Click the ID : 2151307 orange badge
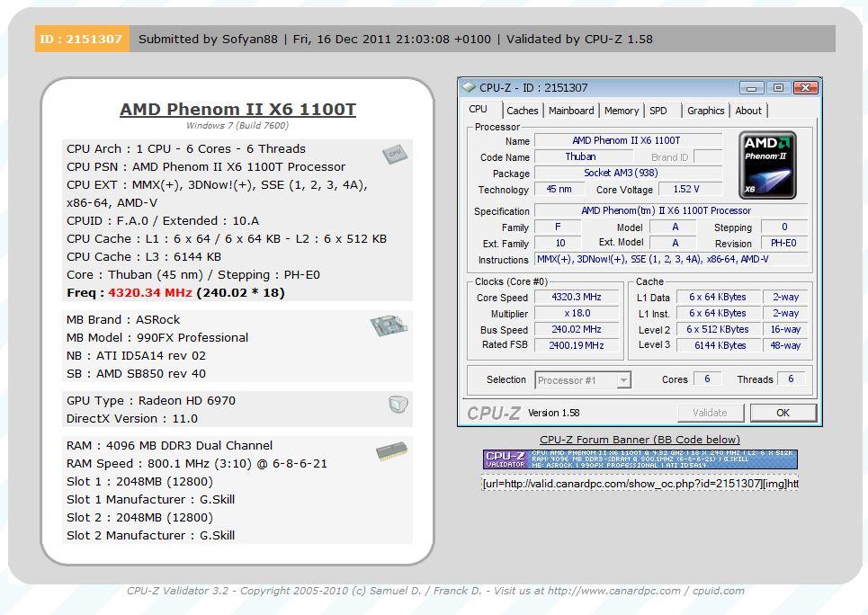 tap(81, 39)
